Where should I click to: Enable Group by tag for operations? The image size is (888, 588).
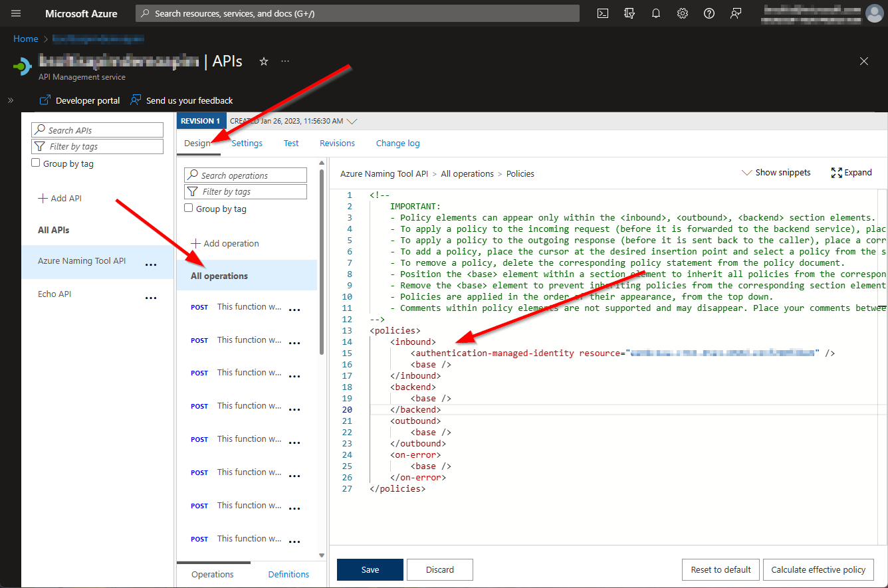189,209
